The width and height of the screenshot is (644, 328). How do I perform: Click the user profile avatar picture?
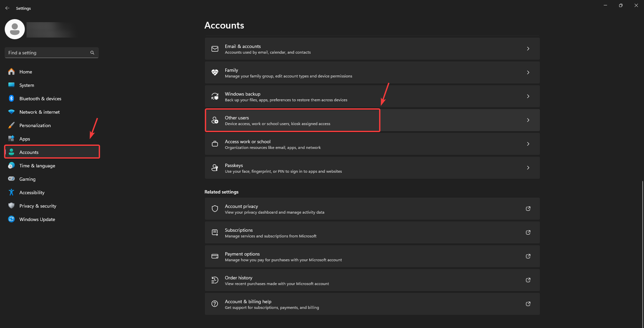click(x=15, y=29)
